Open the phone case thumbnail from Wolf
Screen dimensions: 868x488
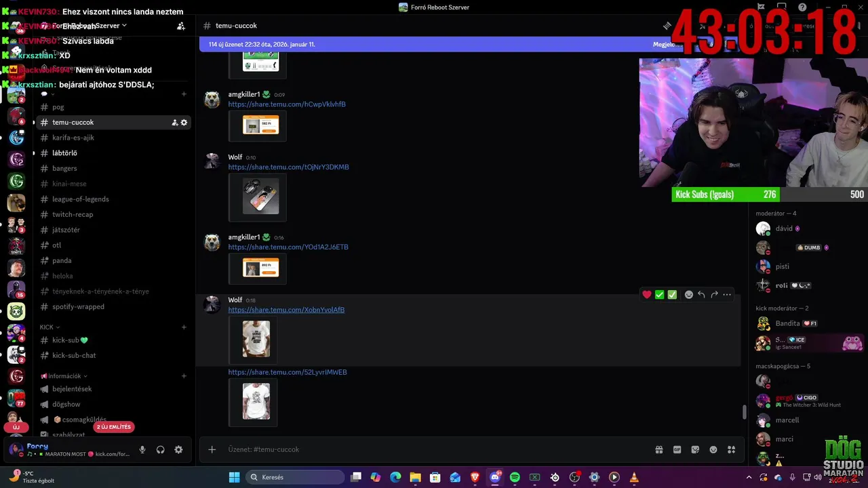(x=260, y=197)
